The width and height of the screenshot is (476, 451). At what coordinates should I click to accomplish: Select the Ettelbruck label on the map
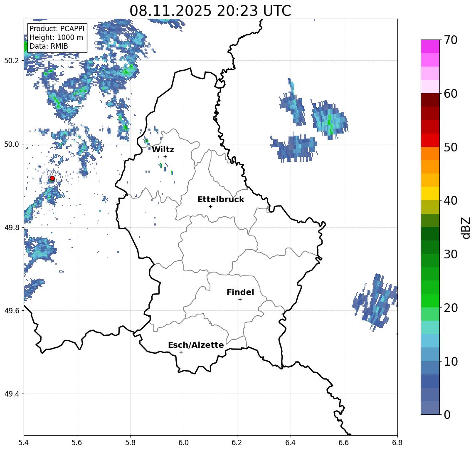point(221,199)
